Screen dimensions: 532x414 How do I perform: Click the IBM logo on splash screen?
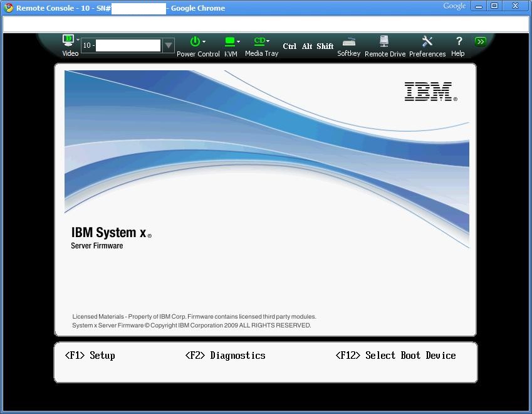pyautogui.click(x=430, y=92)
